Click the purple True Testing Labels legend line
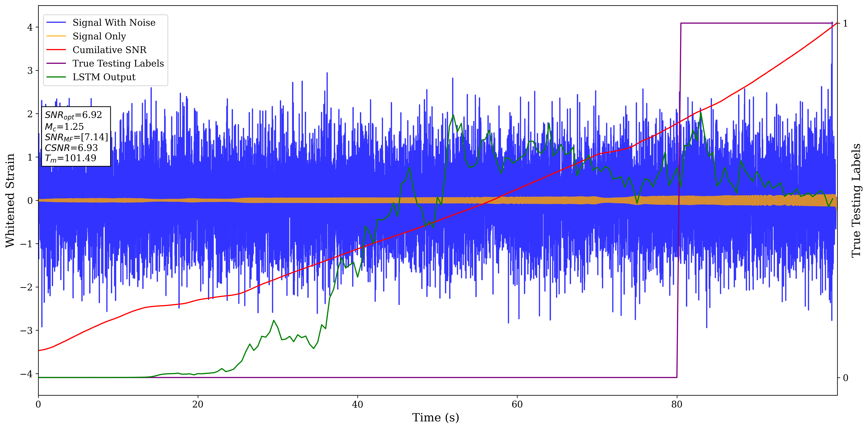This screenshot has width=868, height=429. point(56,63)
